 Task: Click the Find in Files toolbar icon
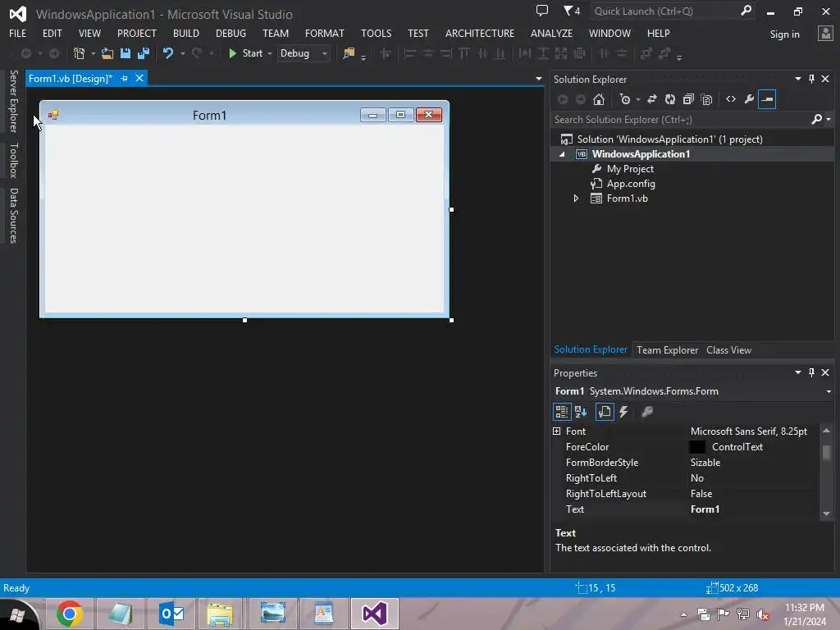click(x=349, y=53)
